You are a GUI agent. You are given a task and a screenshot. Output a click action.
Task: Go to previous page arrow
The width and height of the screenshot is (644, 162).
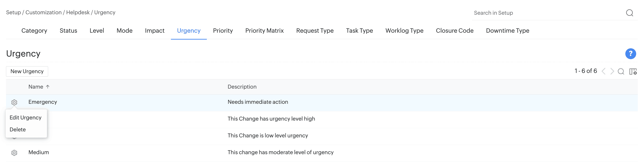click(603, 71)
